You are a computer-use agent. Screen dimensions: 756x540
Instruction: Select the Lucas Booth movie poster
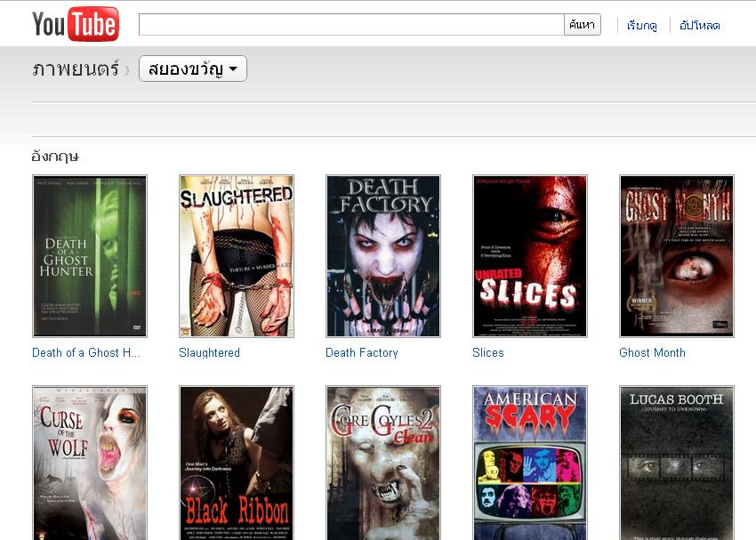(677, 463)
